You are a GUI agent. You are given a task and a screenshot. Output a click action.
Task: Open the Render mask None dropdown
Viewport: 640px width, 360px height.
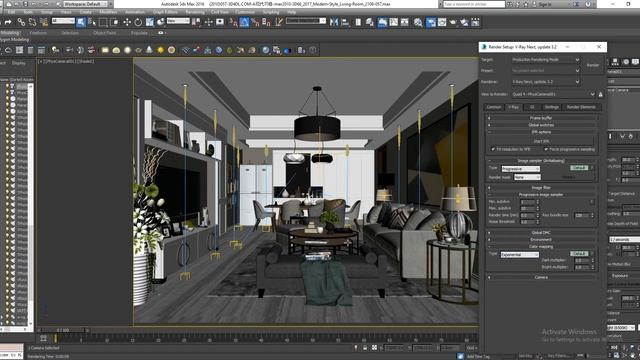tap(527, 177)
